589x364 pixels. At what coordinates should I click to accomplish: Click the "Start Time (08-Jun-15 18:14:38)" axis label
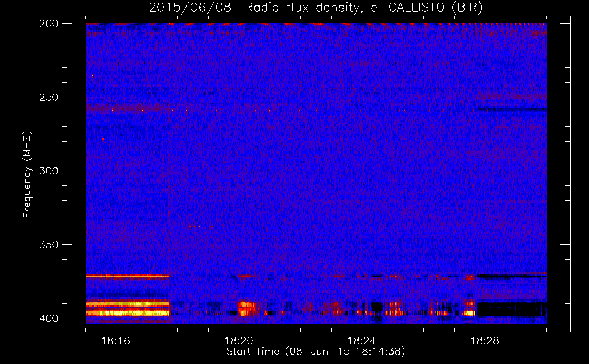pyautogui.click(x=316, y=352)
